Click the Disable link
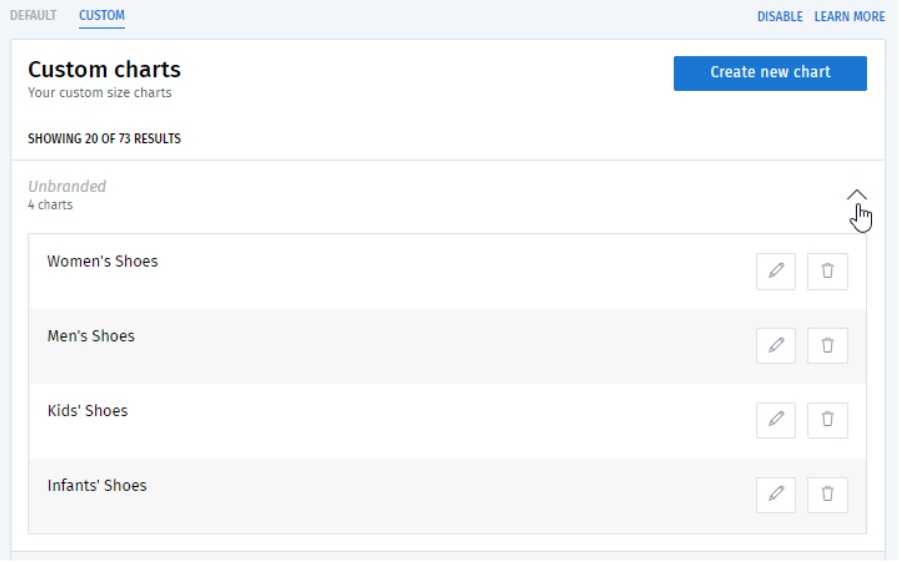899x564 pixels. click(x=780, y=17)
